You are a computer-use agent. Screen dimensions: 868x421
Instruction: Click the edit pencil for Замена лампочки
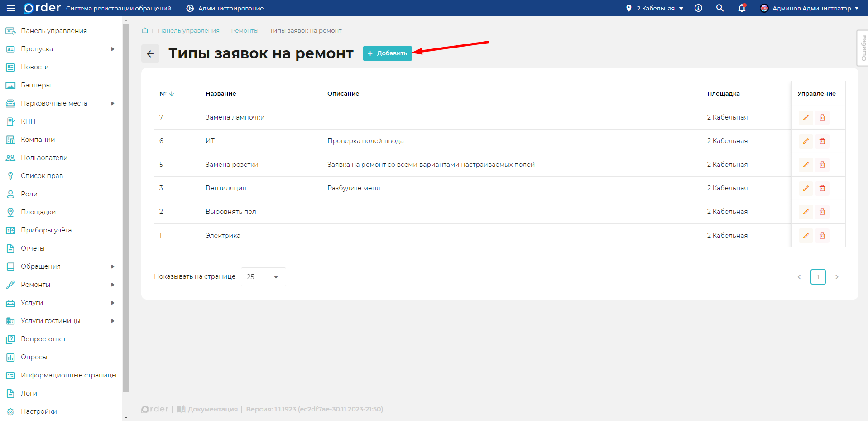(x=806, y=117)
